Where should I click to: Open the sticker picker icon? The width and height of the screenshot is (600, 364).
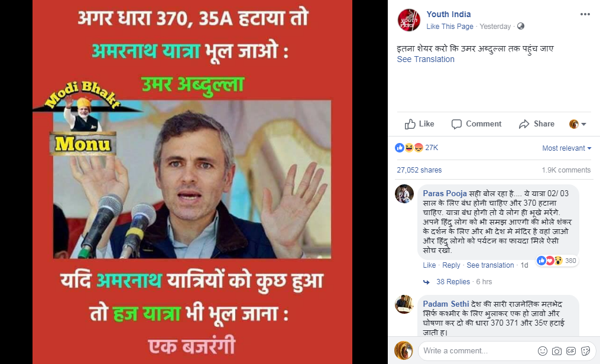(585, 350)
